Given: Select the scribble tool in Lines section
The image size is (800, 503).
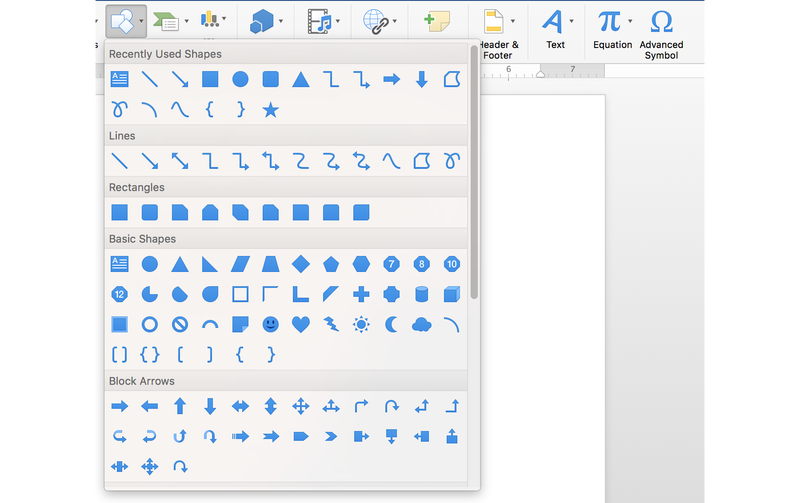Looking at the screenshot, I should pos(452,161).
